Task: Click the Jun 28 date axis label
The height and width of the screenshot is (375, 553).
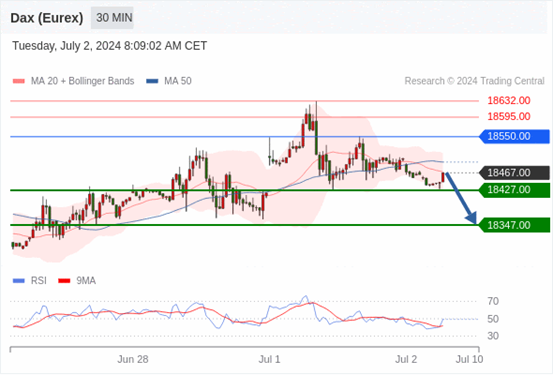Action: tap(133, 359)
